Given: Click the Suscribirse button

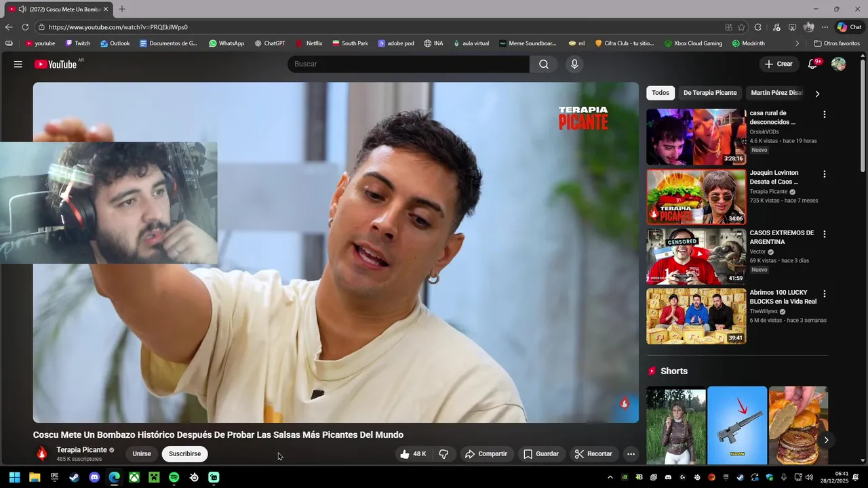Looking at the screenshot, I should (184, 454).
